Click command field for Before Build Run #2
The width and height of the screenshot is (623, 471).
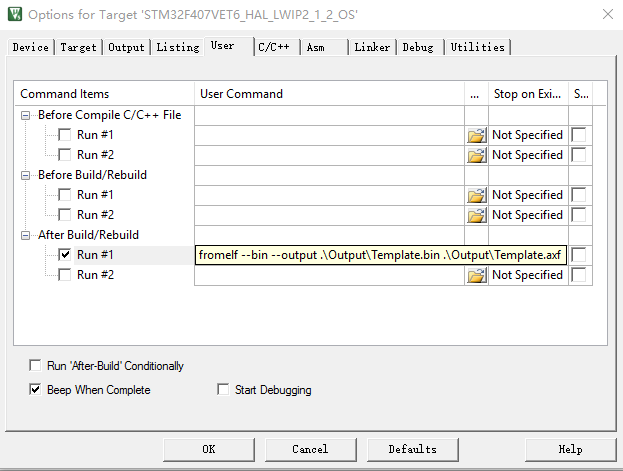(x=329, y=215)
